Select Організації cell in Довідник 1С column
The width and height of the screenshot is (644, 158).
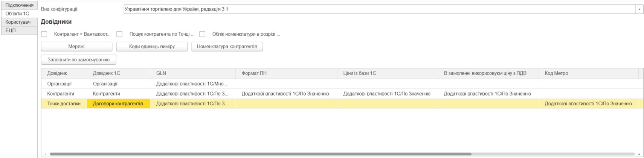coord(119,84)
